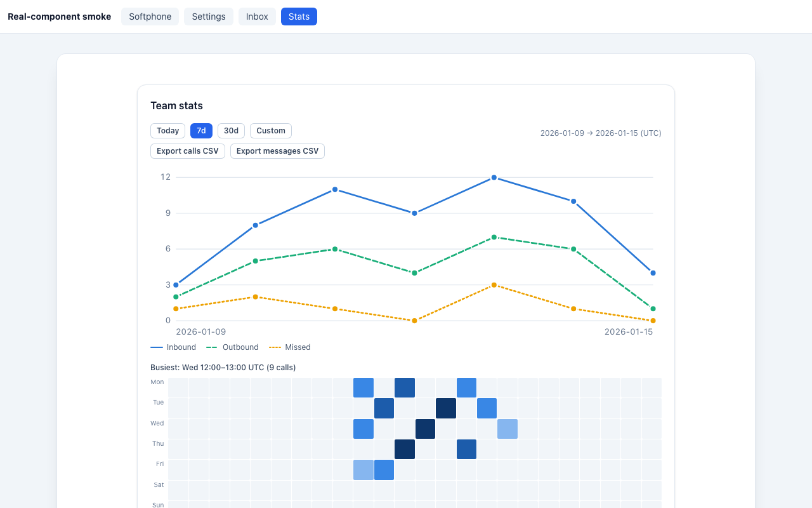Click the Inbound legend entry
812x508 pixels.
[173, 347]
